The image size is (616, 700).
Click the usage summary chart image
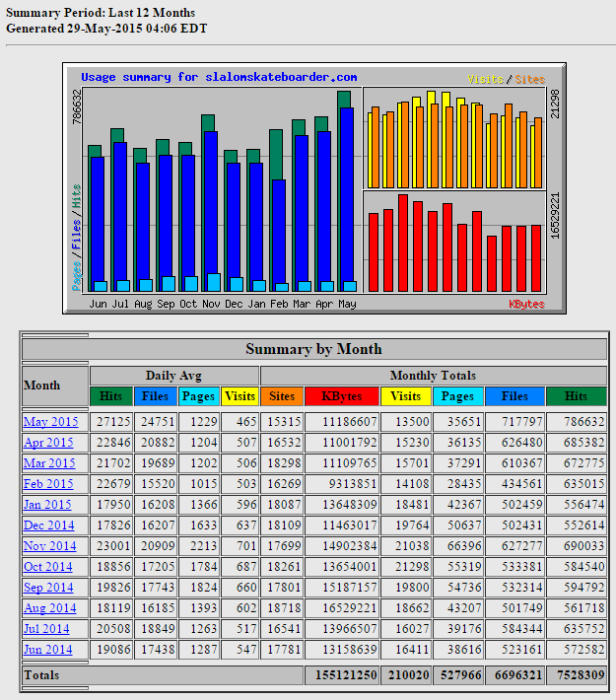click(313, 188)
